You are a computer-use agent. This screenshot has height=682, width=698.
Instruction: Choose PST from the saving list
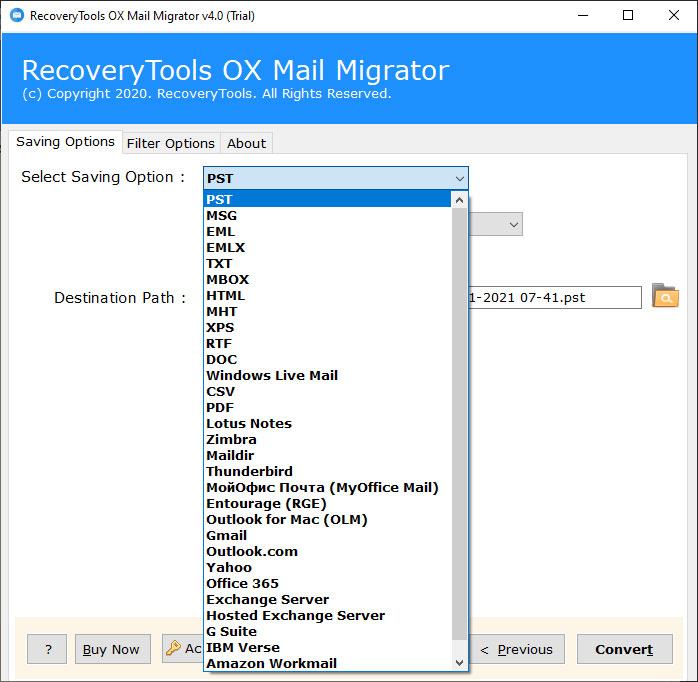[327, 199]
